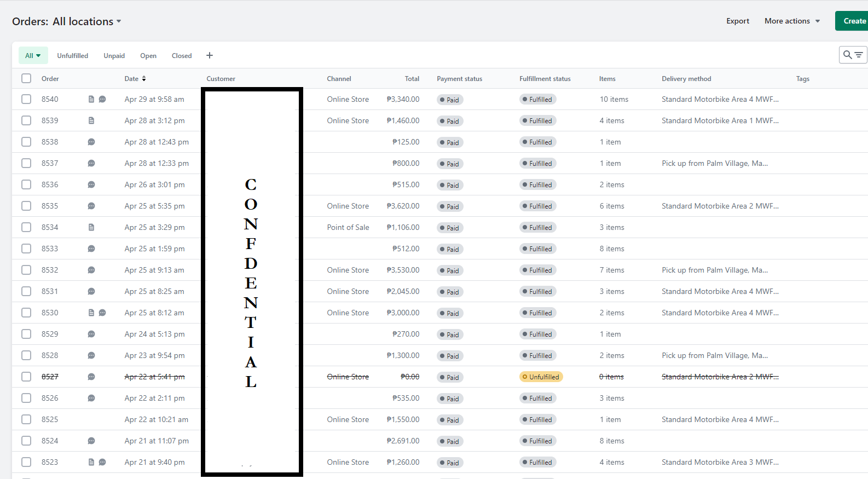Select the checkbox for order 8540
Image resolution: width=868 pixels, height=479 pixels.
[x=26, y=99]
